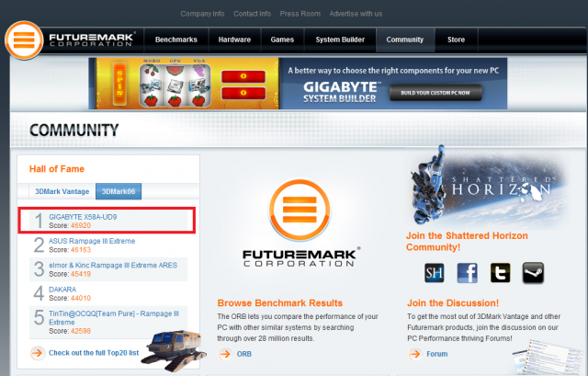This screenshot has height=376, width=588.
Task: Click Browse Benchmark Results heading
Action: coord(280,302)
